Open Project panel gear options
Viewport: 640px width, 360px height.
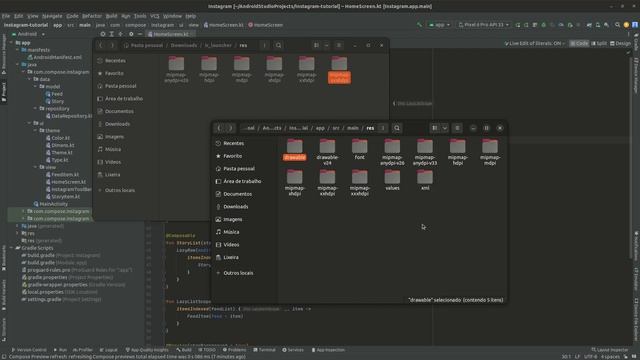(131, 34)
